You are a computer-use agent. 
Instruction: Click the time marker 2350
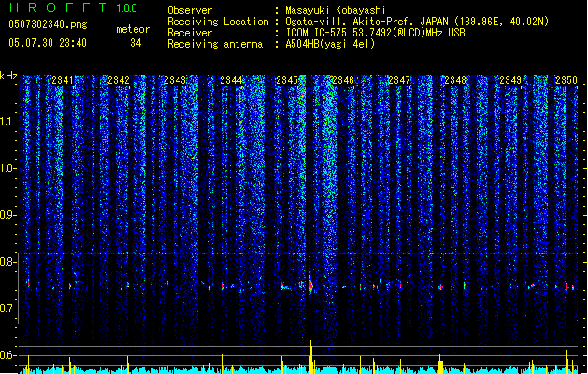point(566,80)
